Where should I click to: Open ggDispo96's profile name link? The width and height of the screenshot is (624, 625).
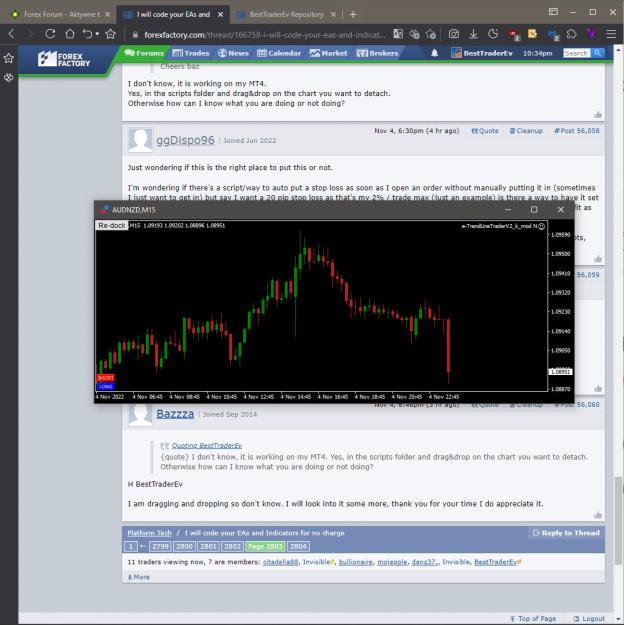[x=185, y=140]
